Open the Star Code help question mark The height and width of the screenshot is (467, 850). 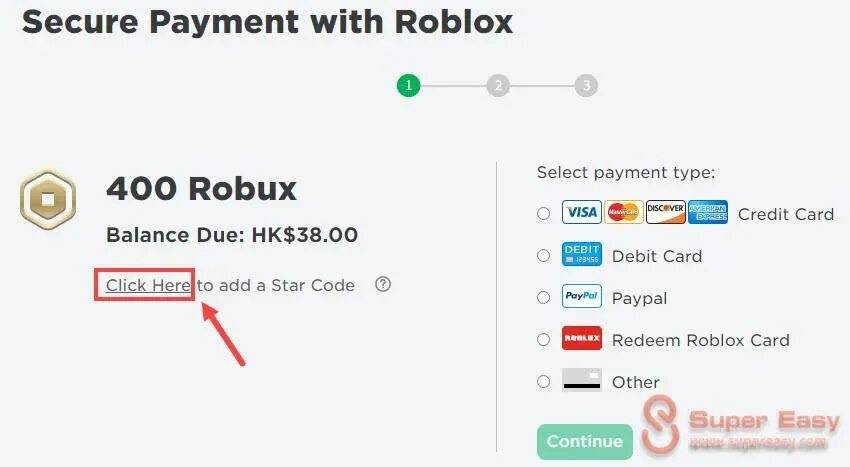pyautogui.click(x=383, y=284)
